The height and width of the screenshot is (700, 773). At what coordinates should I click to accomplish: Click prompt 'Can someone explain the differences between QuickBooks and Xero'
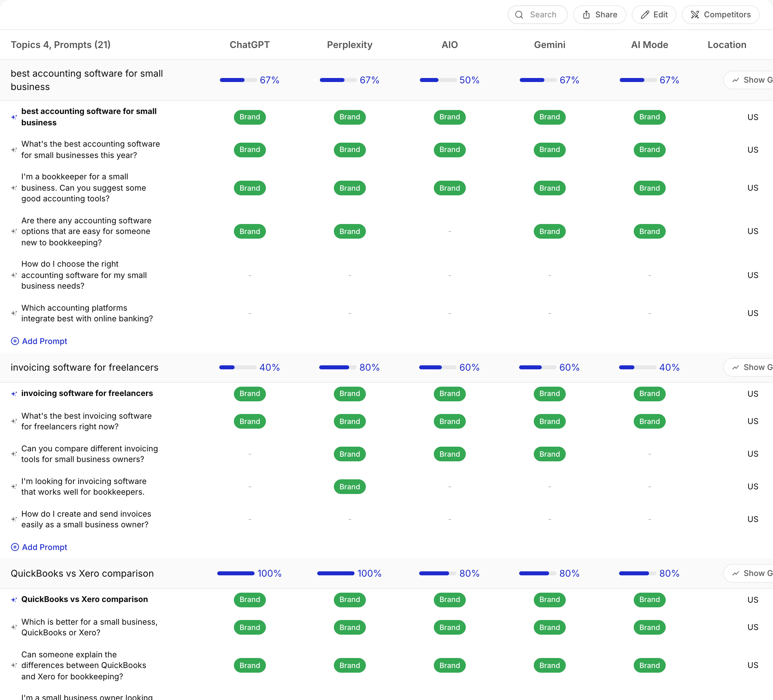84,665
